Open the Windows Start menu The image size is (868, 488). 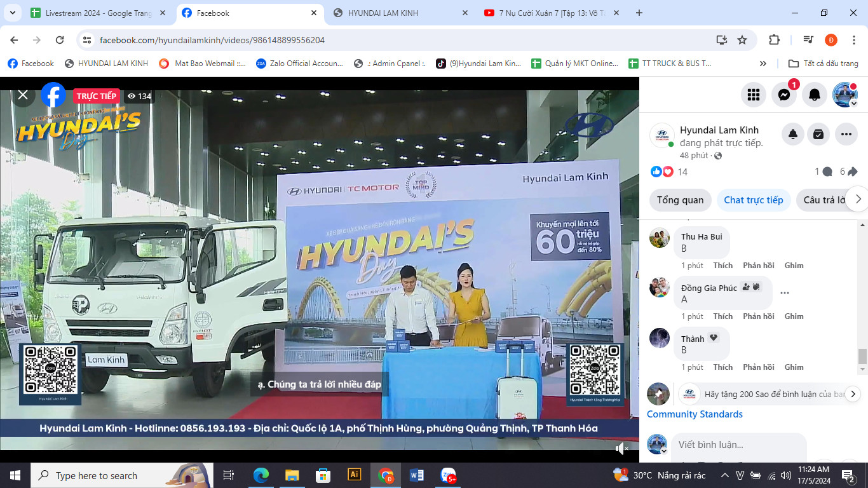(15, 475)
